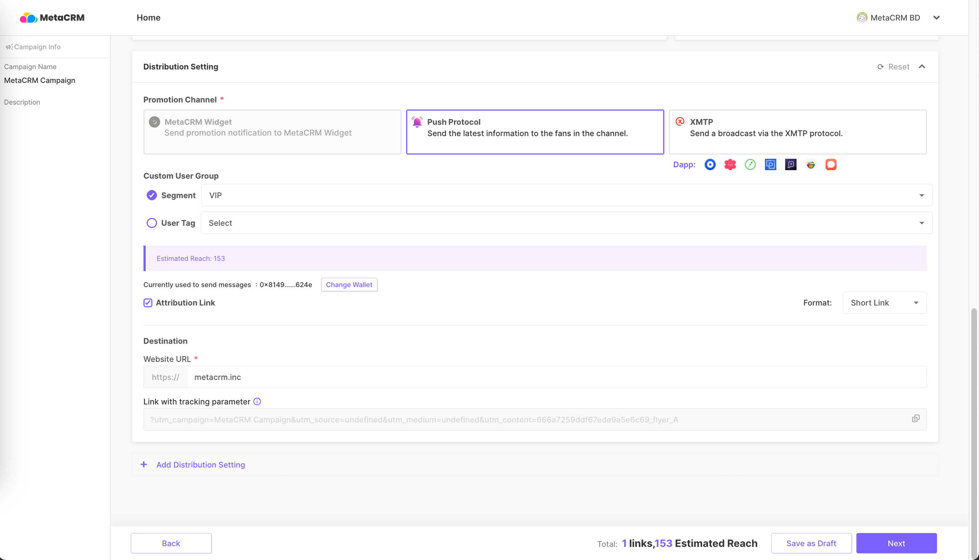Click the pink flower-shaped Dapp icon
979x560 pixels.
[x=730, y=165]
